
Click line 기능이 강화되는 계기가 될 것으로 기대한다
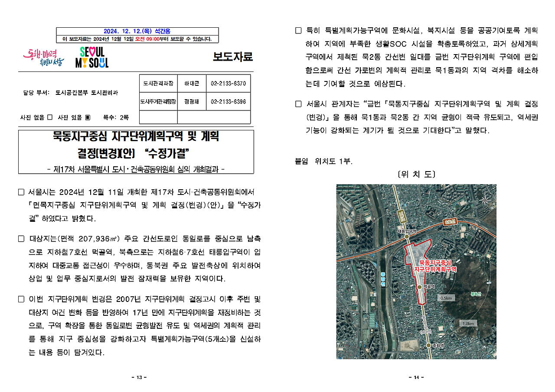pyautogui.click(x=397, y=130)
